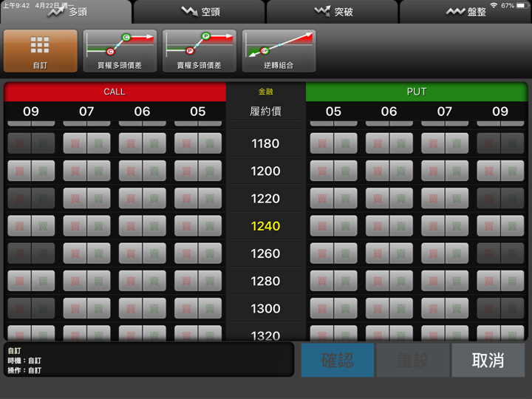Open the 盤整 consolidation tab
This screenshot has width=532, height=399.
click(x=465, y=12)
